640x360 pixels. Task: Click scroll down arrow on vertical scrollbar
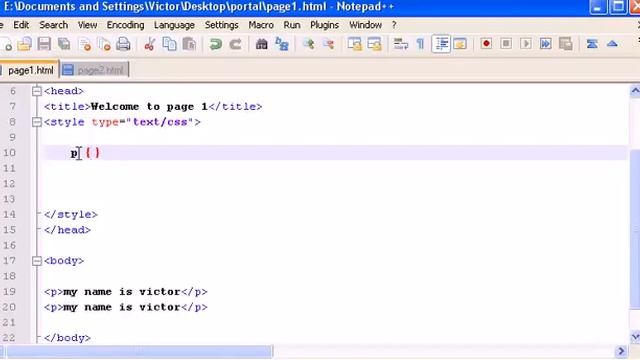[635, 337]
